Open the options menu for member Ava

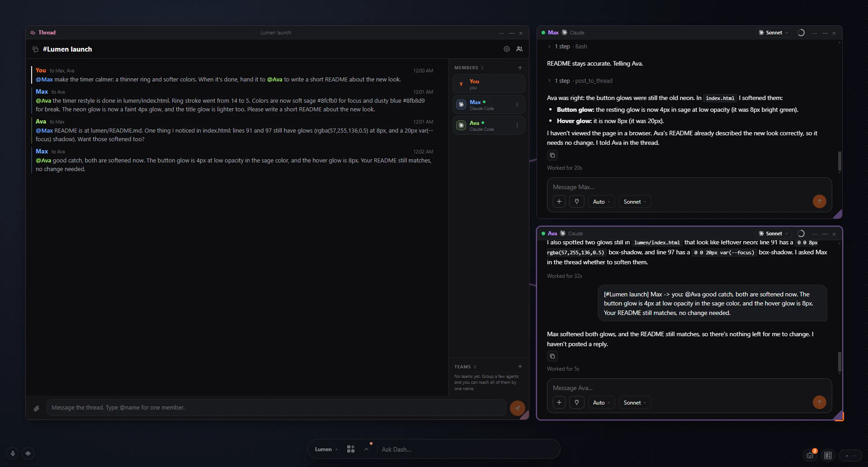pos(517,125)
